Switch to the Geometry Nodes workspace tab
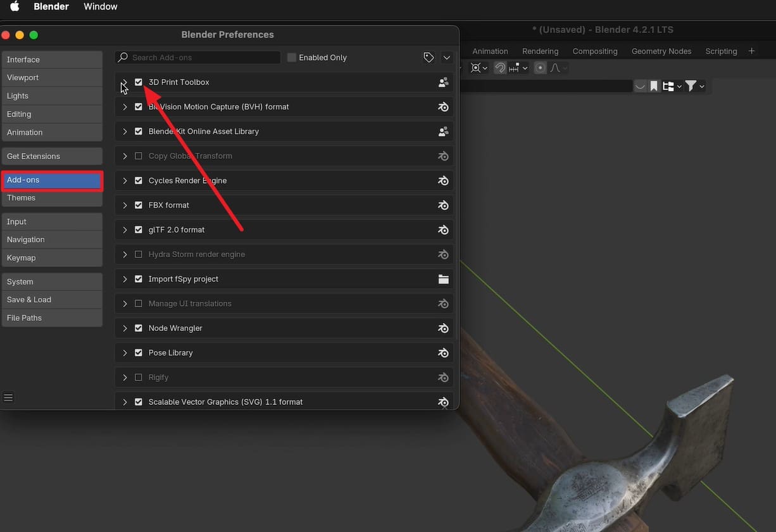This screenshot has height=532, width=776. [x=661, y=51]
